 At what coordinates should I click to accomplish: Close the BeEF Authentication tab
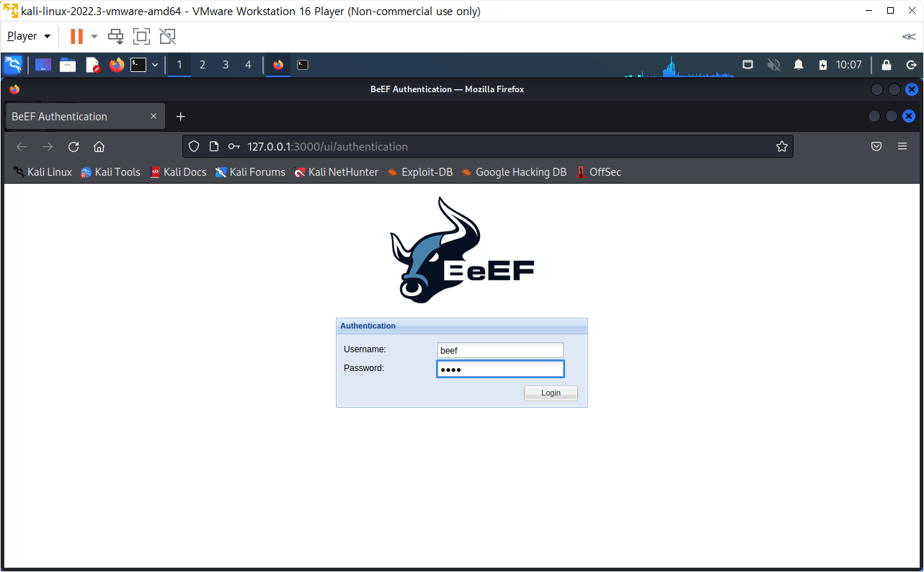point(154,116)
